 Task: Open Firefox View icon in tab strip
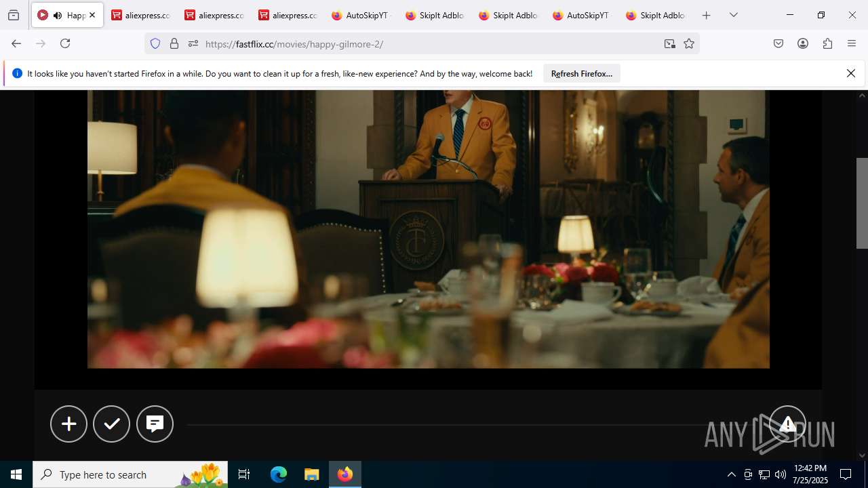point(14,15)
